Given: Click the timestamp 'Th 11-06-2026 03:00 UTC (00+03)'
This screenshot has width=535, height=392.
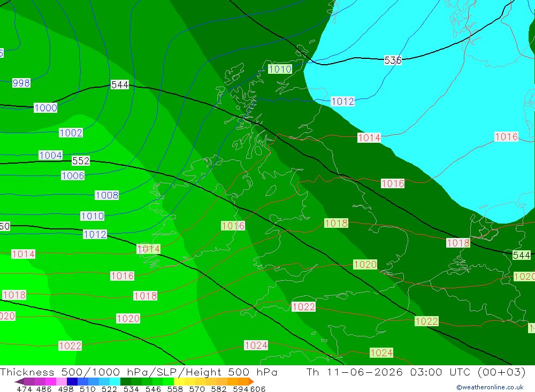Looking at the screenshot, I should (x=416, y=372).
